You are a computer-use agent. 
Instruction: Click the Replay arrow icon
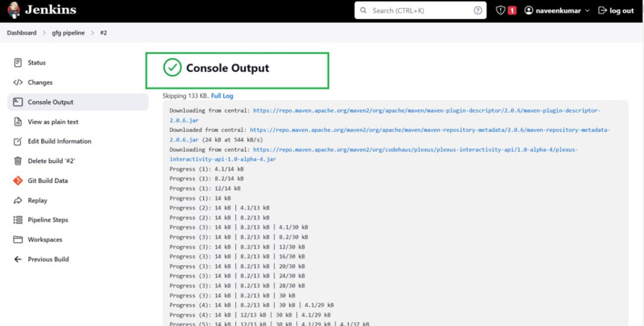click(18, 201)
